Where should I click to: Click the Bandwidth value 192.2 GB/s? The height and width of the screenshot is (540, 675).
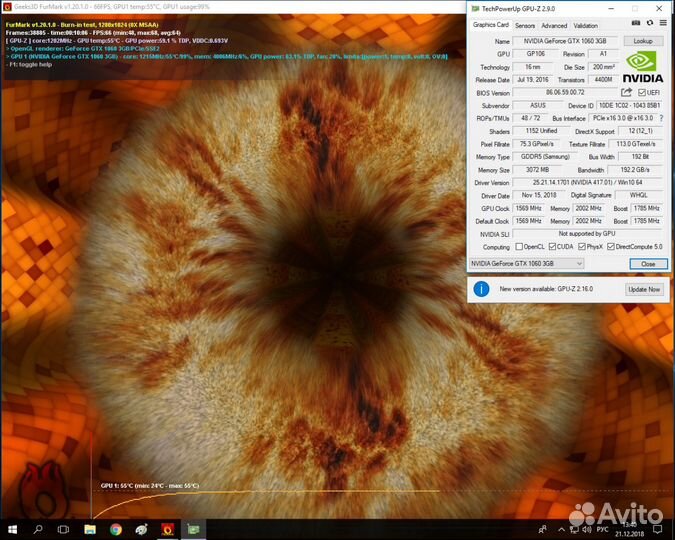click(635, 170)
